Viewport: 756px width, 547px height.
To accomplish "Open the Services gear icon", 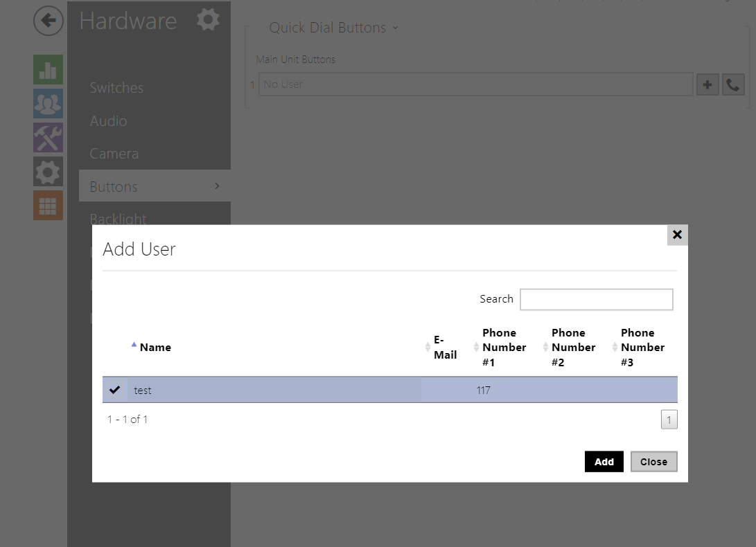I will click(x=48, y=171).
